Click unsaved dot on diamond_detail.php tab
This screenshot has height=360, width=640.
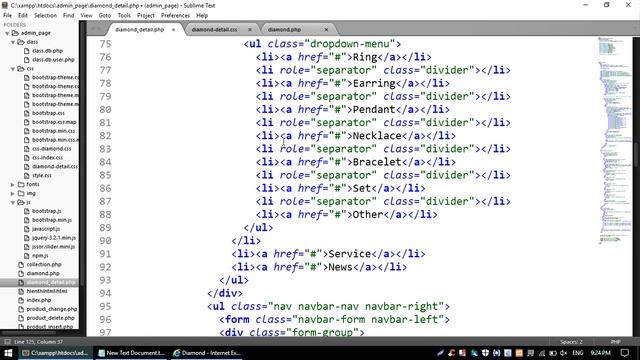[173, 30]
